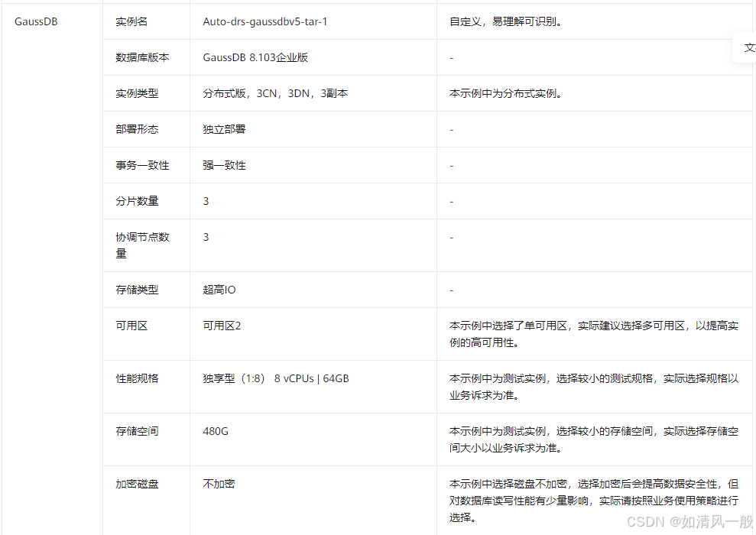Click the 分片数量 parameter label

137,201
